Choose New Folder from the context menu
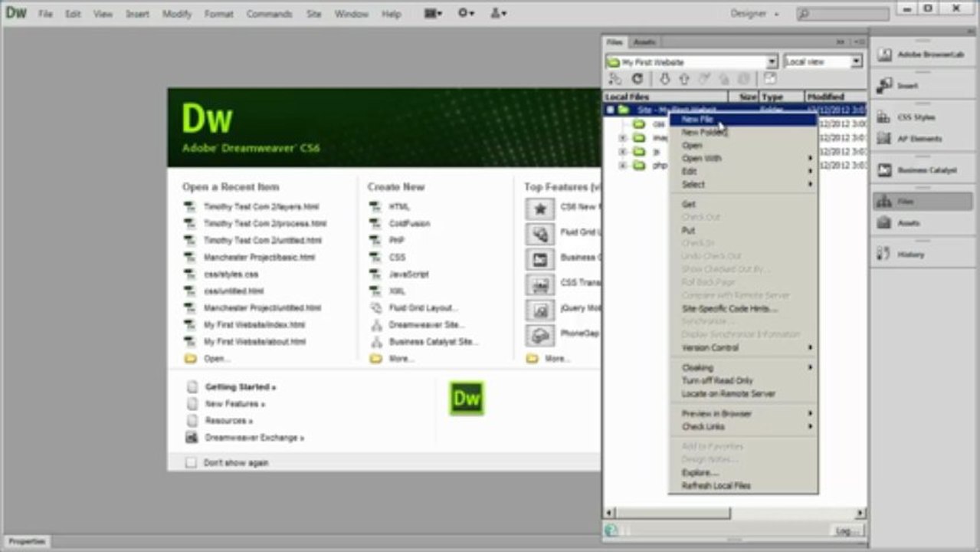 (x=742, y=133)
